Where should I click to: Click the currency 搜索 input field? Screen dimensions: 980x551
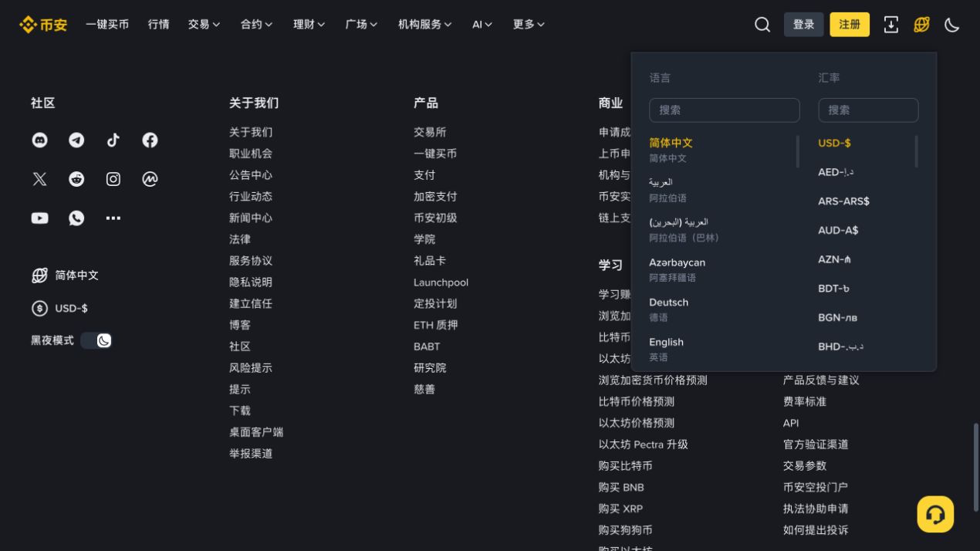[868, 110]
